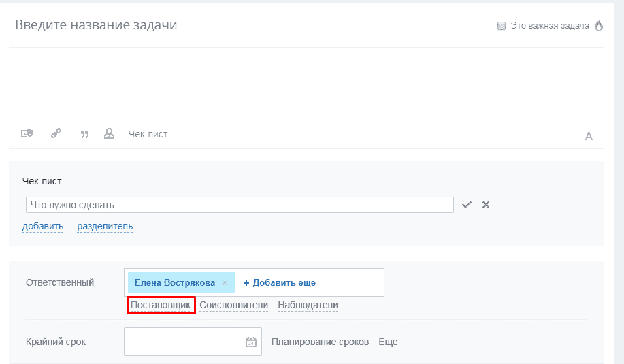This screenshot has height=364, width=624.
Task: Click the "добавить" checklist link
Action: [43, 227]
